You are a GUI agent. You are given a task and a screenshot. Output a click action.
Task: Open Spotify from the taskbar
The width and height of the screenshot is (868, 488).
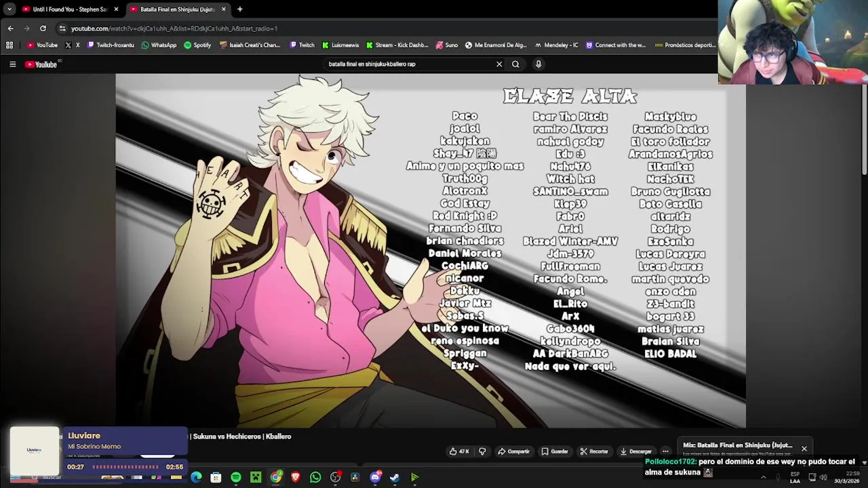point(236,477)
